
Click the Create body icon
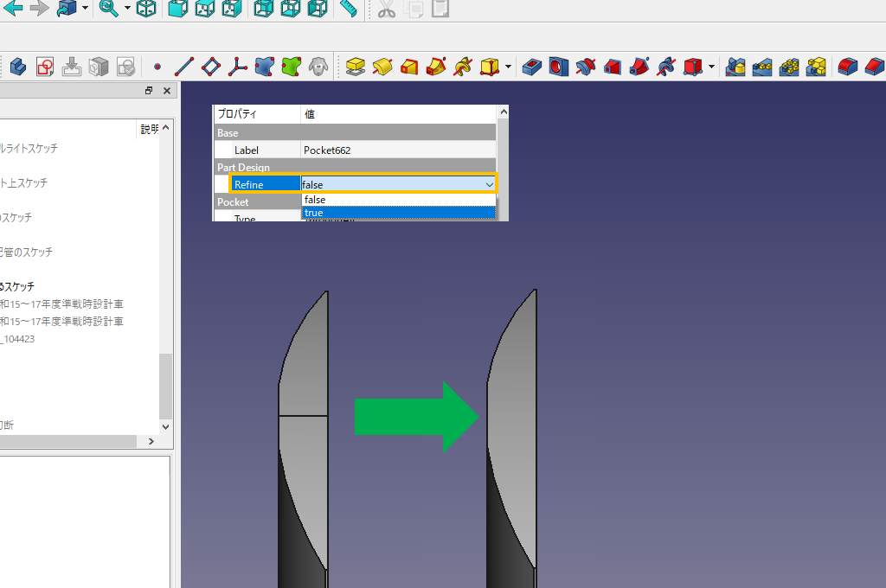click(18, 67)
